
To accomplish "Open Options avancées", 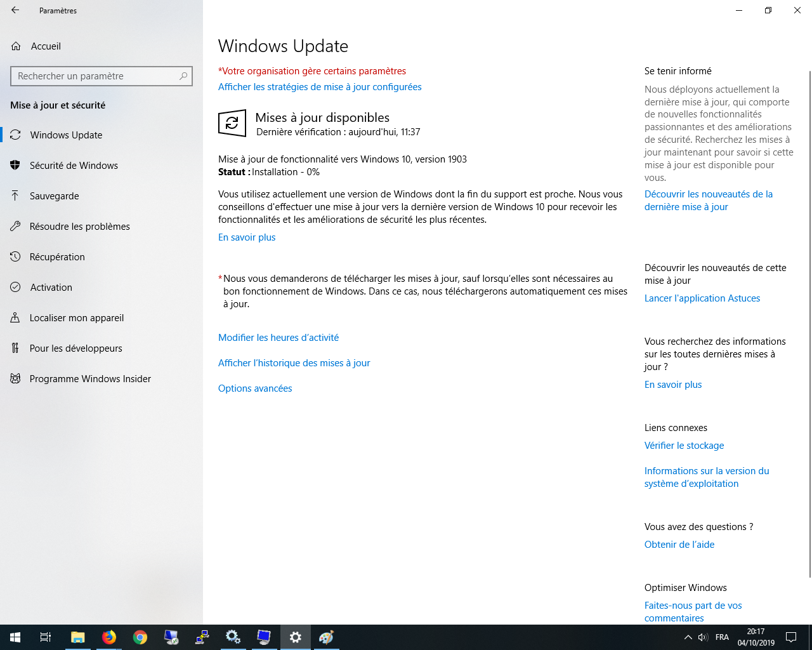I will (255, 388).
